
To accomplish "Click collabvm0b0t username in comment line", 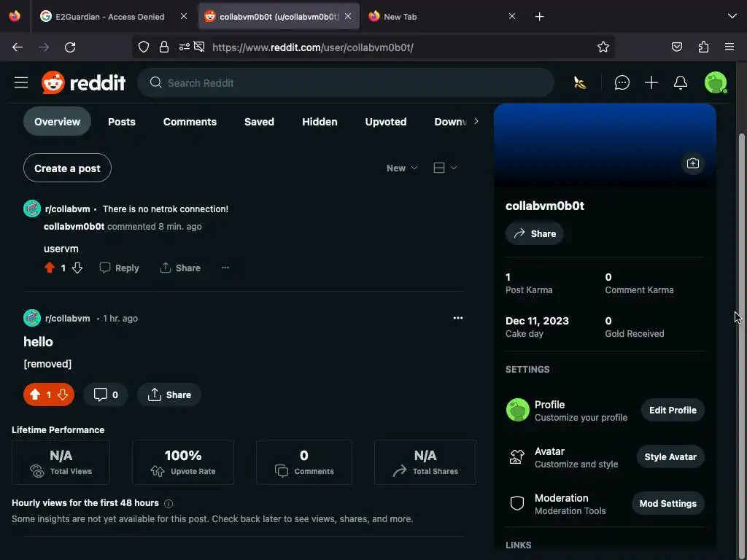I will click(x=74, y=227).
